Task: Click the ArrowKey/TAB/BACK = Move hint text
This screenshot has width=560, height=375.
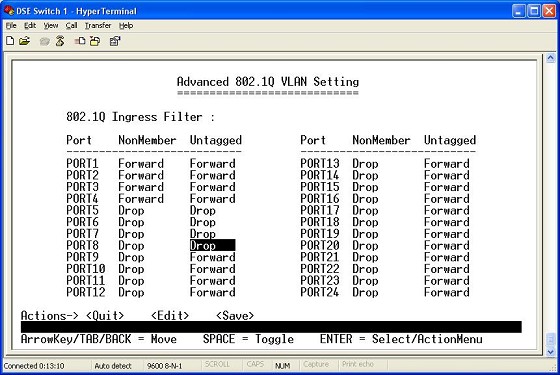Action: tap(99, 339)
